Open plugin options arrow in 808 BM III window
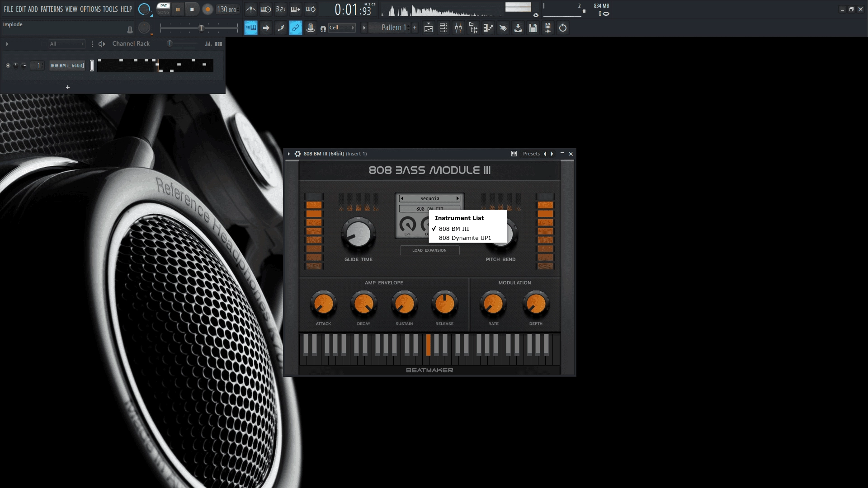The height and width of the screenshot is (488, 868). pyautogui.click(x=288, y=154)
